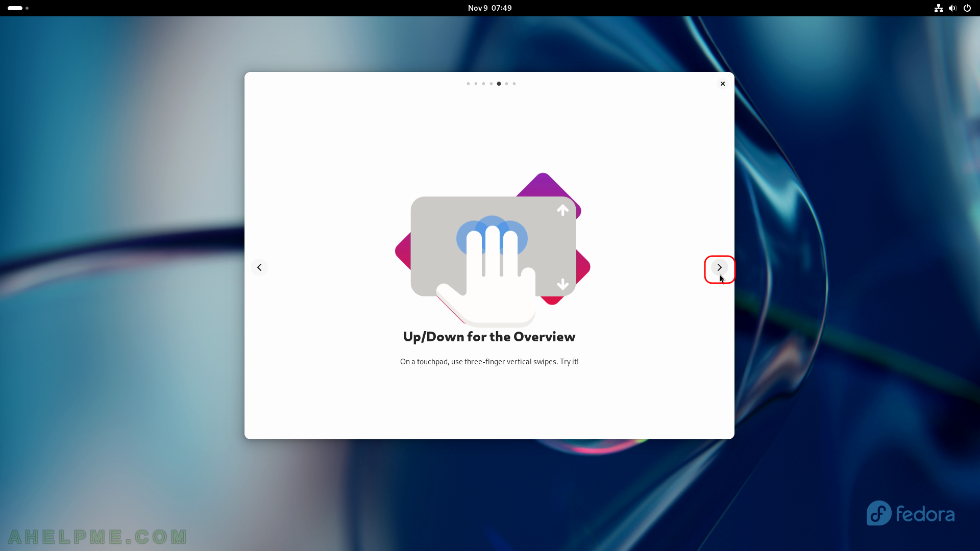This screenshot has width=980, height=551.
Task: Click the power icon in top bar
Action: 967,8
